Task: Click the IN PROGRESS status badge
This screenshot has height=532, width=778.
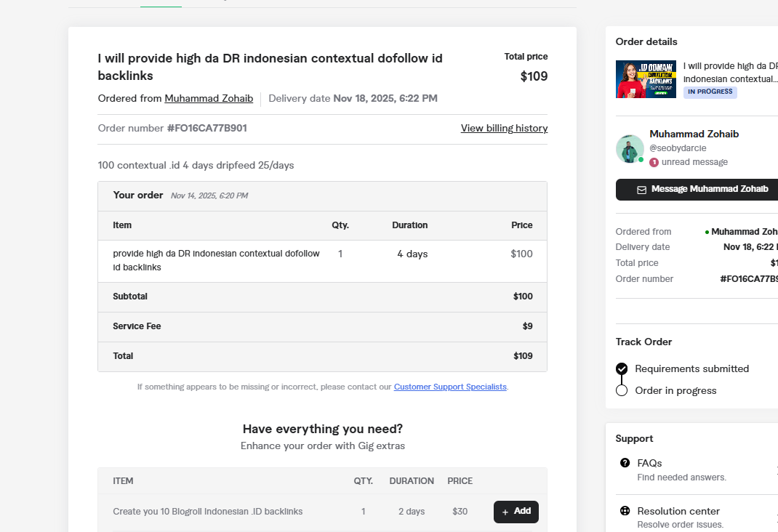Action: (710, 92)
